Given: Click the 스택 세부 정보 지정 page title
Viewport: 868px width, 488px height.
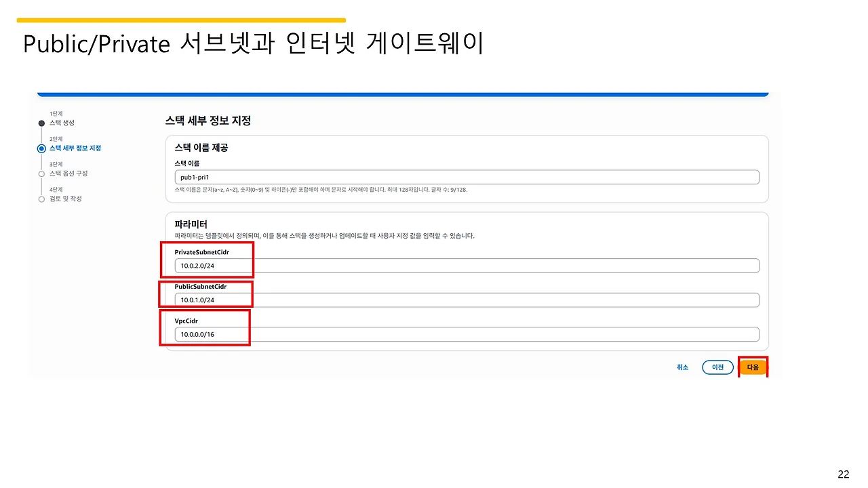Looking at the screenshot, I should (x=208, y=120).
